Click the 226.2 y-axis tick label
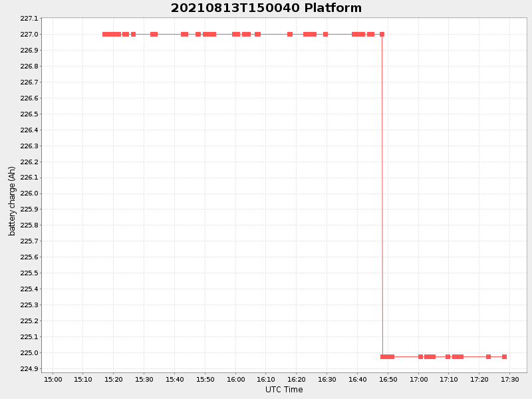This screenshot has width=532, height=399. tap(29, 162)
